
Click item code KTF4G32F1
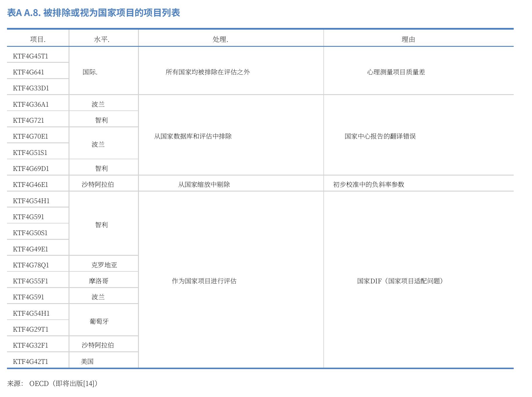point(31,345)
